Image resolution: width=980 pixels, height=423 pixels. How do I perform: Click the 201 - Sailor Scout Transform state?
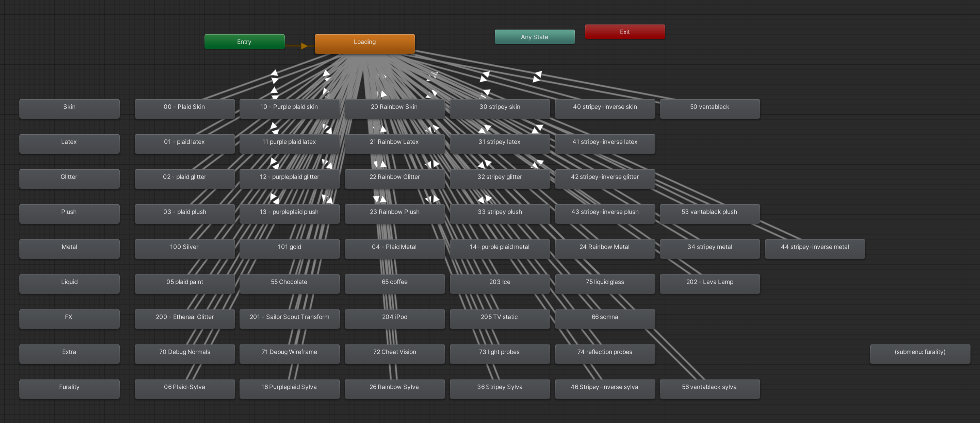point(289,317)
